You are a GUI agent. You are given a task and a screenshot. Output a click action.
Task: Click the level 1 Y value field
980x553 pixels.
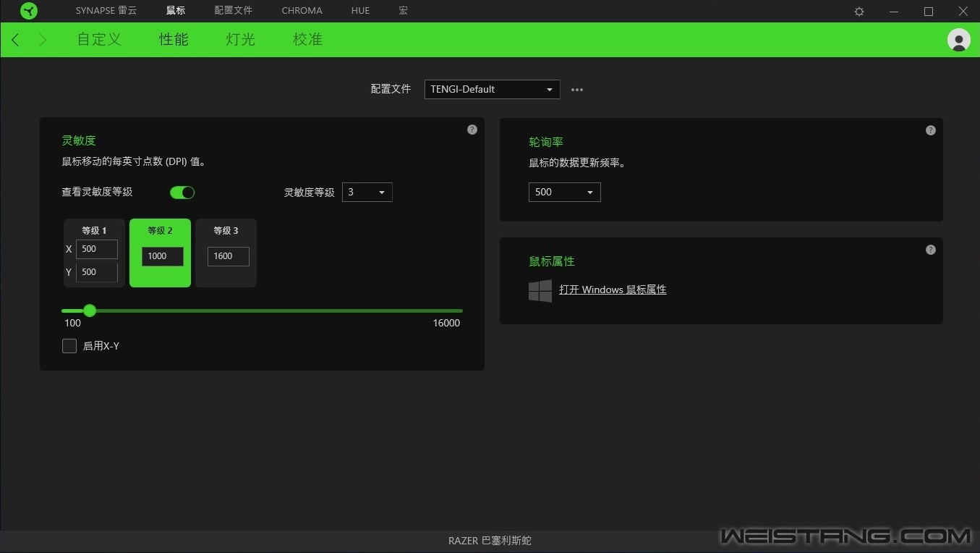coord(97,272)
